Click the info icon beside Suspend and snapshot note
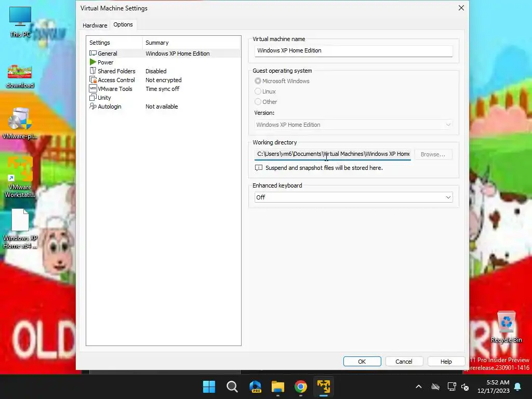 click(259, 168)
